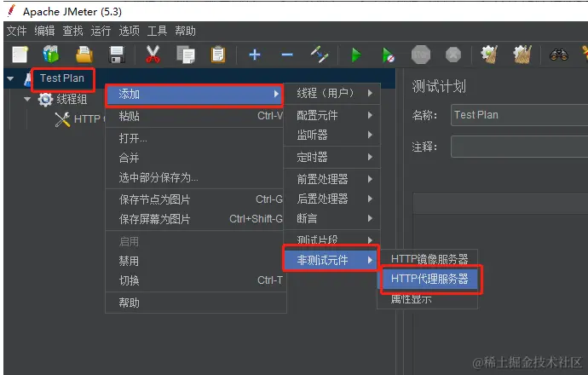This screenshot has width=588, height=375.
Task: Click the Save floppy disk icon
Action: [x=117, y=55]
